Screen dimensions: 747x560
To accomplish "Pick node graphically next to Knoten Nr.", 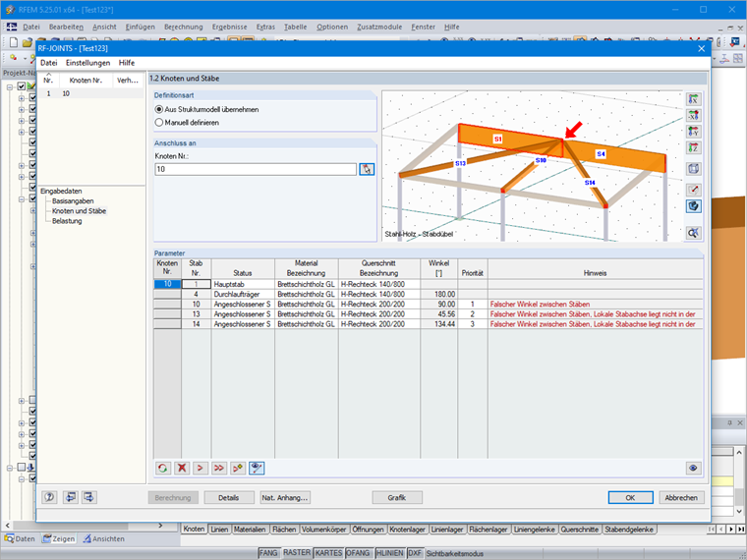I will click(367, 169).
